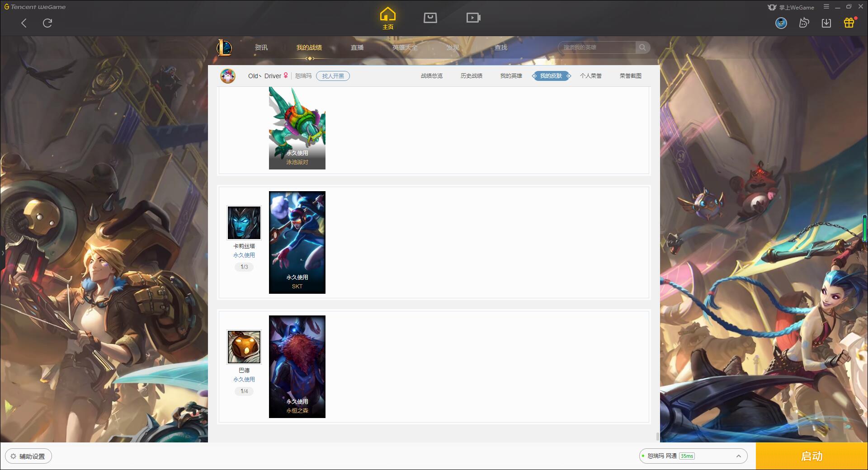Click the Old Driver summoner name
The image size is (868, 470).
coord(264,76)
